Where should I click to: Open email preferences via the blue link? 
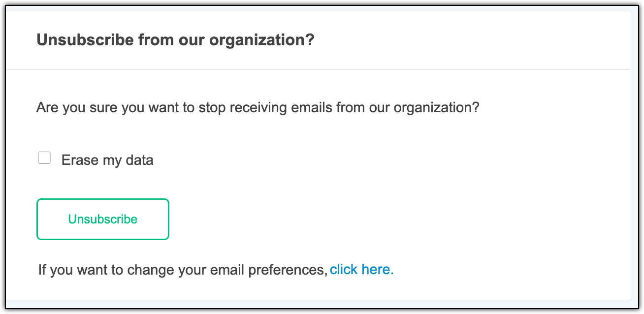coord(361,269)
